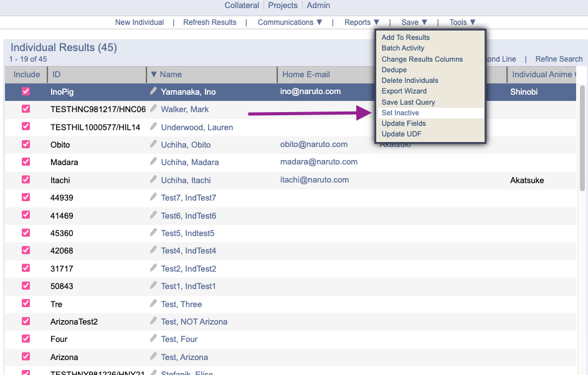The width and height of the screenshot is (588, 375).
Task: Click the Include column header
Action: [26, 75]
